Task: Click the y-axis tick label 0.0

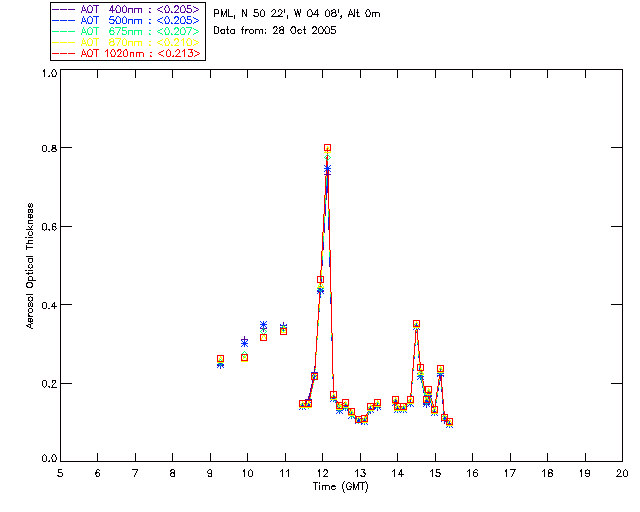Action: (49, 459)
